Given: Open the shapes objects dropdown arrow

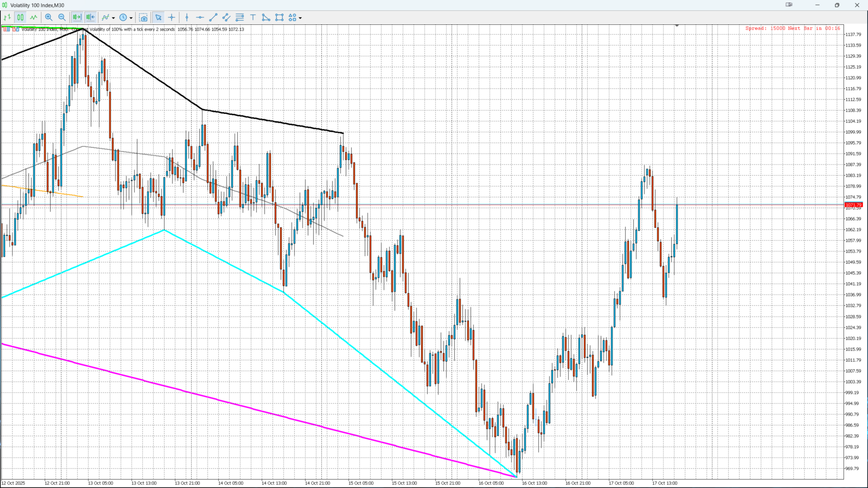Looking at the screenshot, I should pyautogui.click(x=300, y=18).
